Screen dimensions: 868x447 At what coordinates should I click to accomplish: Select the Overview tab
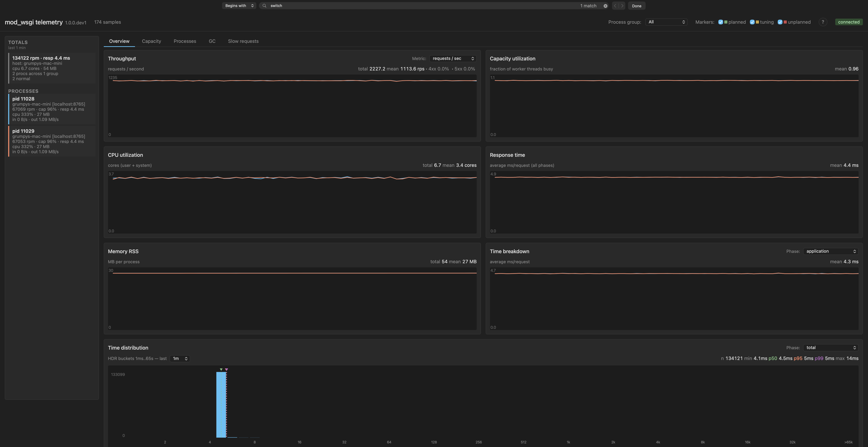[119, 41]
